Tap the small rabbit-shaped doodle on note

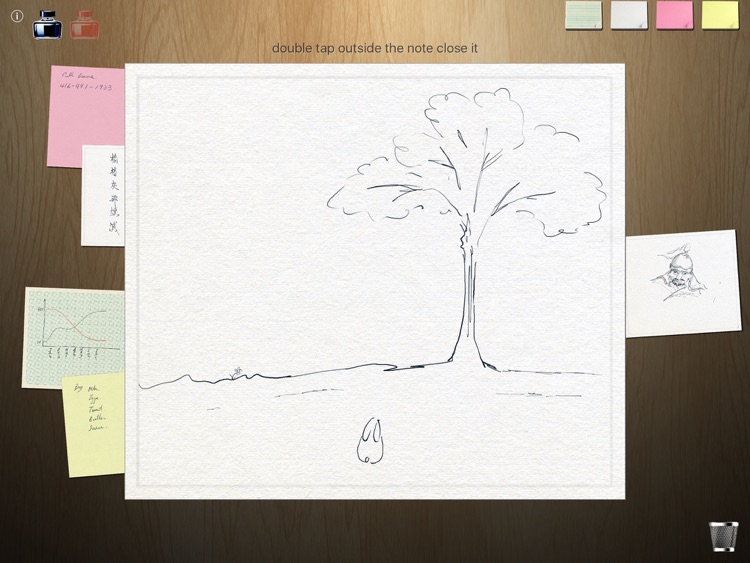370,441
